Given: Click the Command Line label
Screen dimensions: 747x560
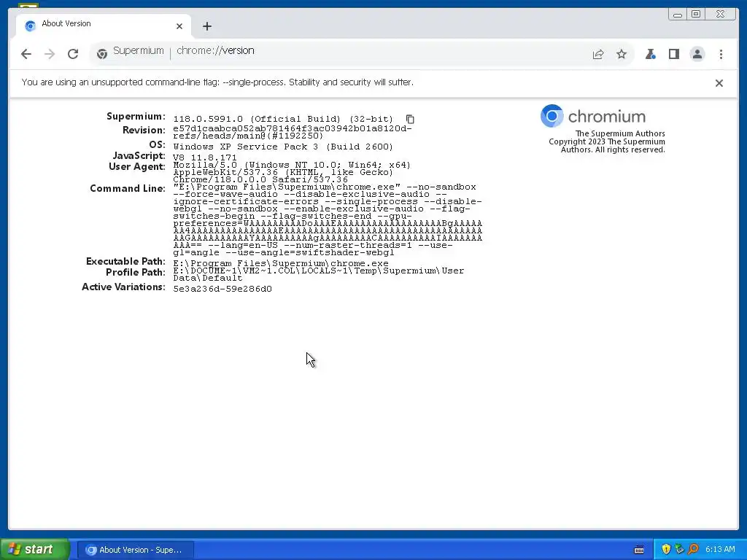Looking at the screenshot, I should pyautogui.click(x=127, y=189).
